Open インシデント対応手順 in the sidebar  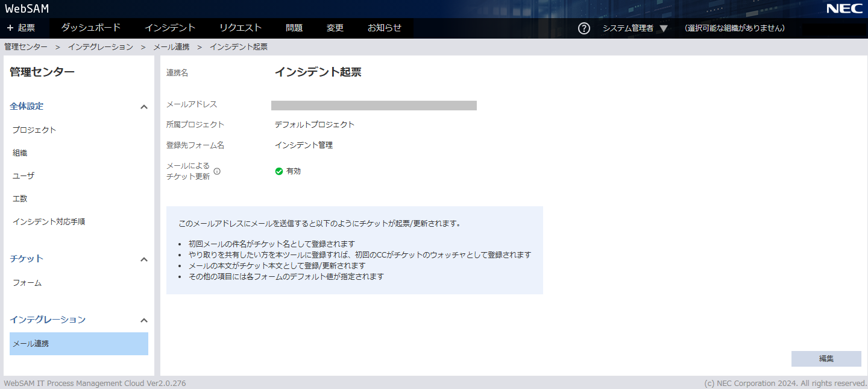point(49,222)
